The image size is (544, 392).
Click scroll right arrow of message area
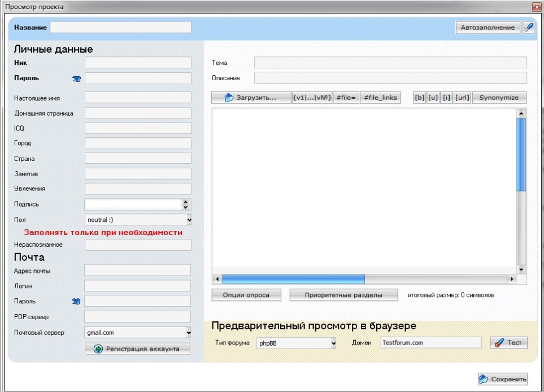point(512,278)
